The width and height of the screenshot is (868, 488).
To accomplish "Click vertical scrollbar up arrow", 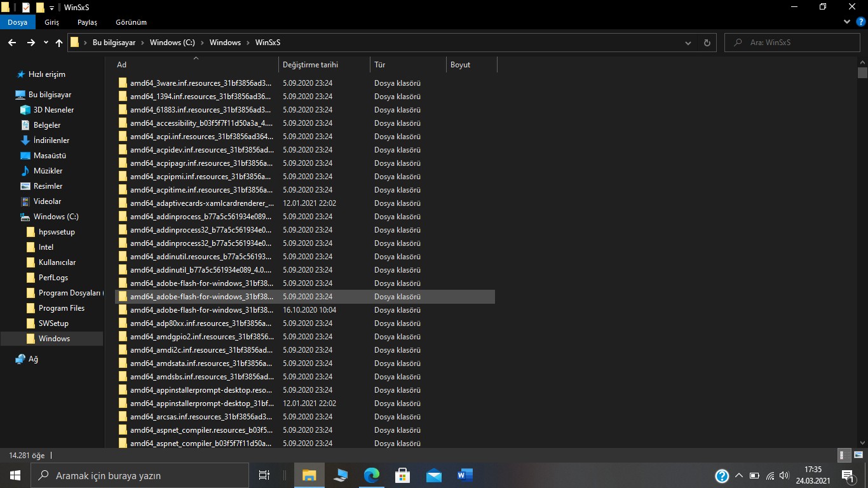I will tap(862, 62).
